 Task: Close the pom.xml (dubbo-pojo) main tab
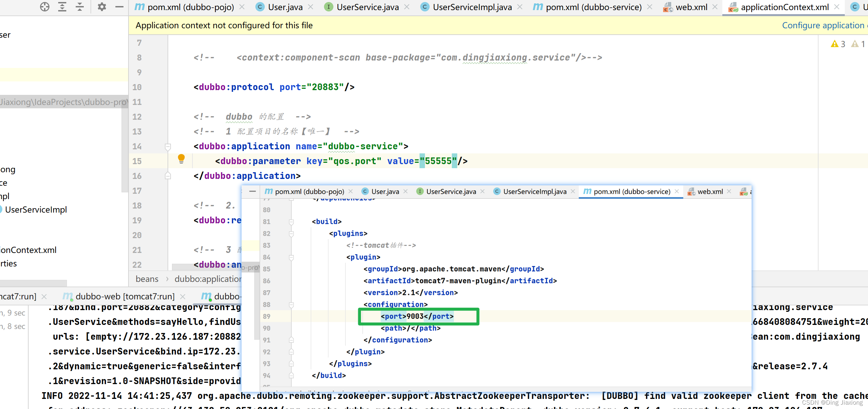(242, 7)
